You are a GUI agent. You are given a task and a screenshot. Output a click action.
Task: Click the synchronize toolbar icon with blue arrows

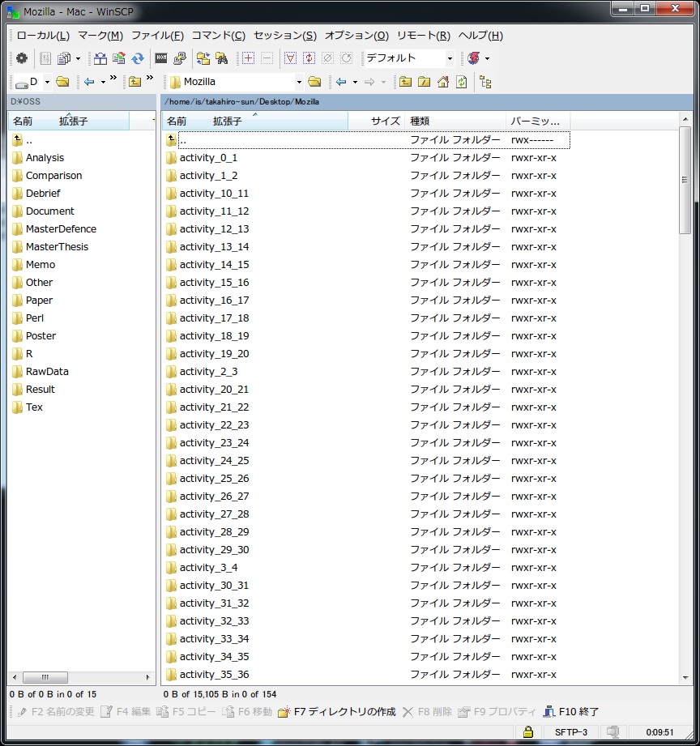tap(138, 58)
